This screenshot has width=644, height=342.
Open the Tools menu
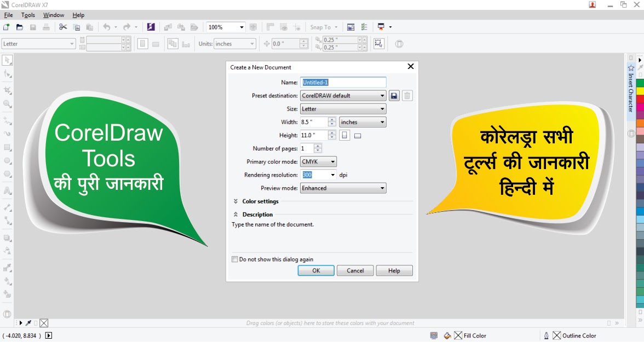click(28, 15)
